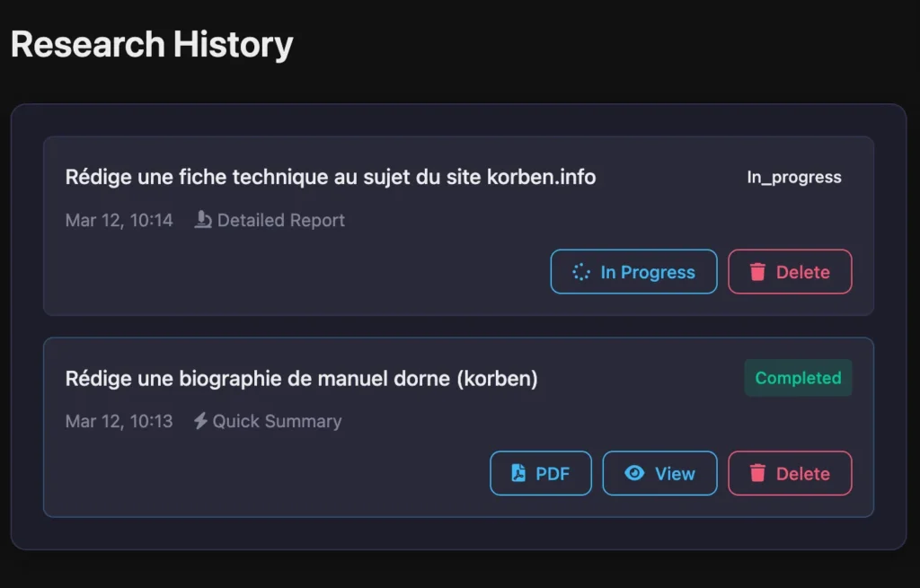Click the In Progress button label
Viewport: 920px width, 588px height.
coord(648,272)
